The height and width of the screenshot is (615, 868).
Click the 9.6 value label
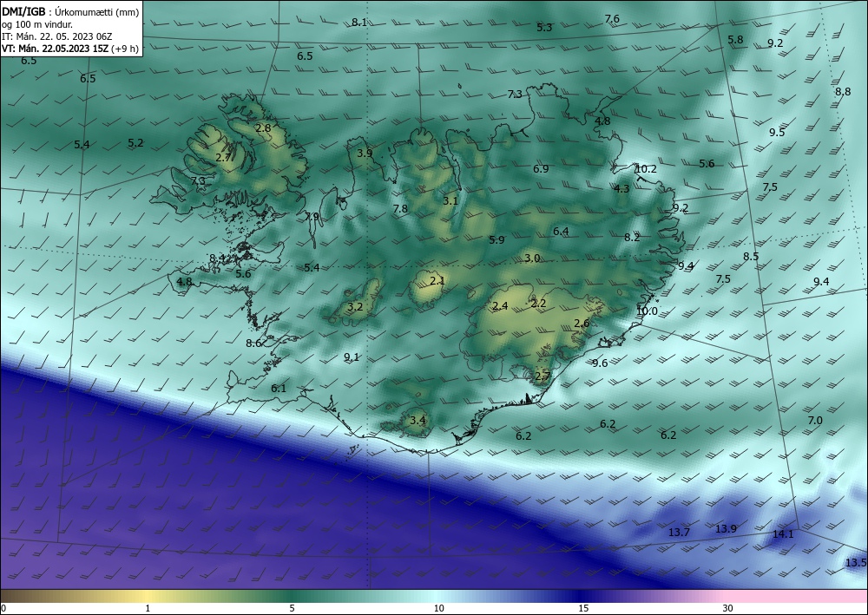600,363
